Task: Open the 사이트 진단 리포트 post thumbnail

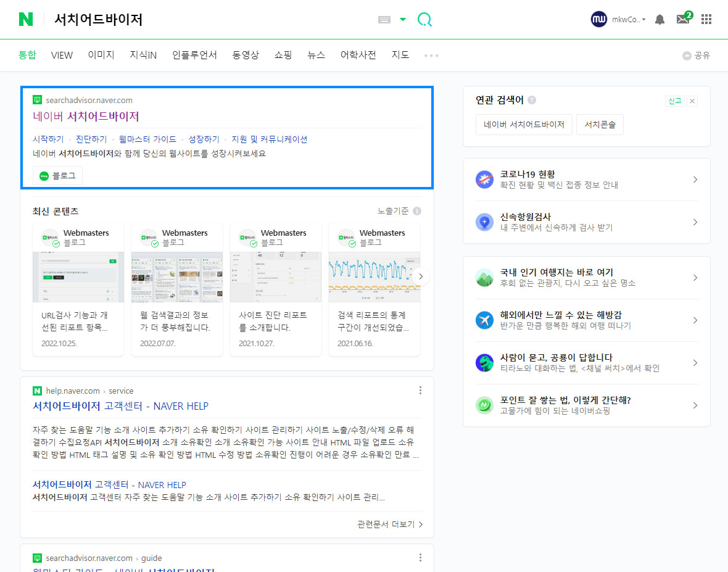Action: (x=276, y=277)
